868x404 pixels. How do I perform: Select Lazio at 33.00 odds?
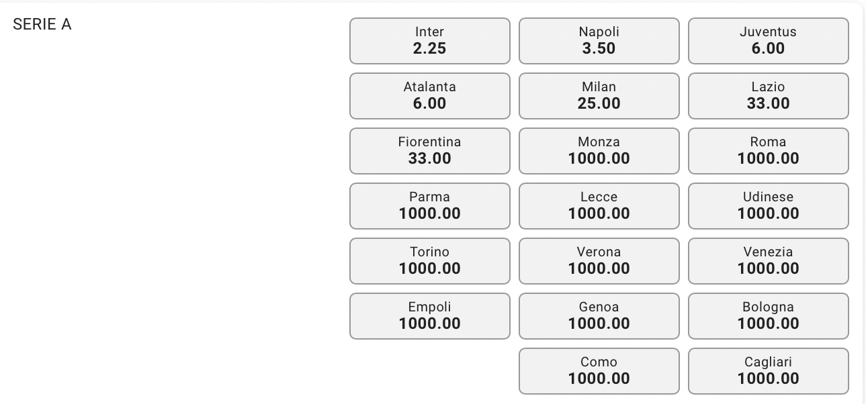[769, 96]
